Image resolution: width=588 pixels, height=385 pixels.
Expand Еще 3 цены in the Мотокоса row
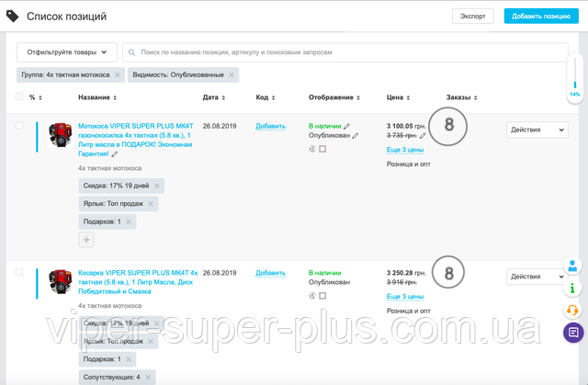405,150
